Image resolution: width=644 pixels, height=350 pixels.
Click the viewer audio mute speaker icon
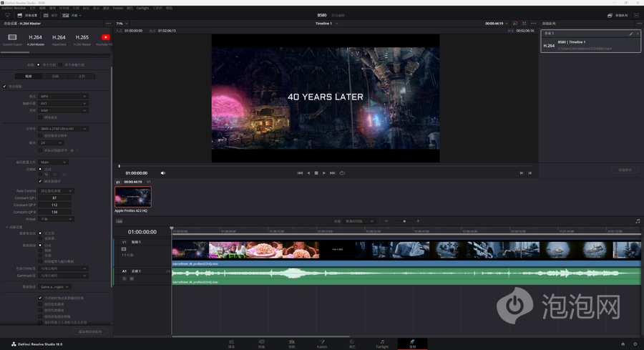click(x=162, y=173)
